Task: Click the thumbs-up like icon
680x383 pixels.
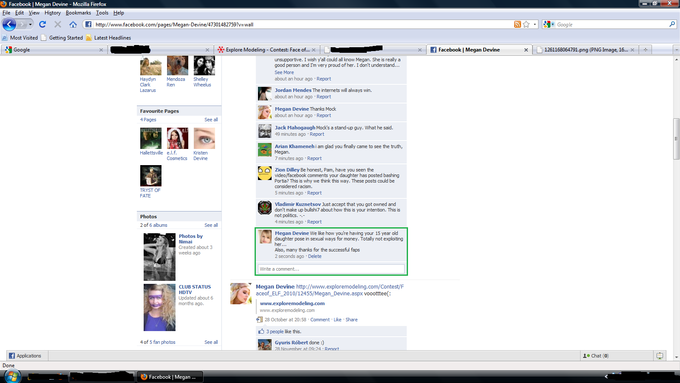Action: [261, 331]
